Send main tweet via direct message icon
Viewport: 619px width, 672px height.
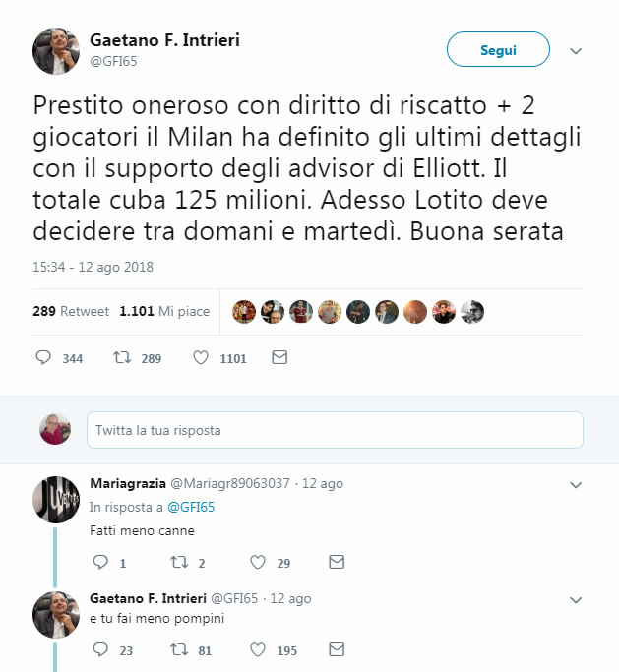pos(279,358)
